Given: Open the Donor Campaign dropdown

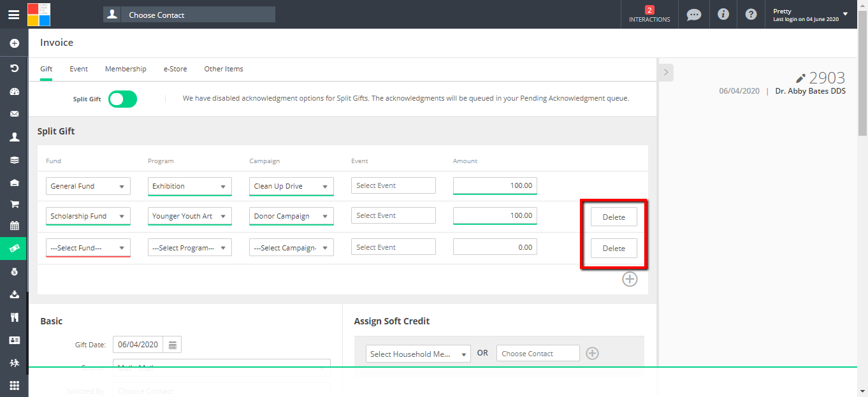Looking at the screenshot, I should 291,216.
